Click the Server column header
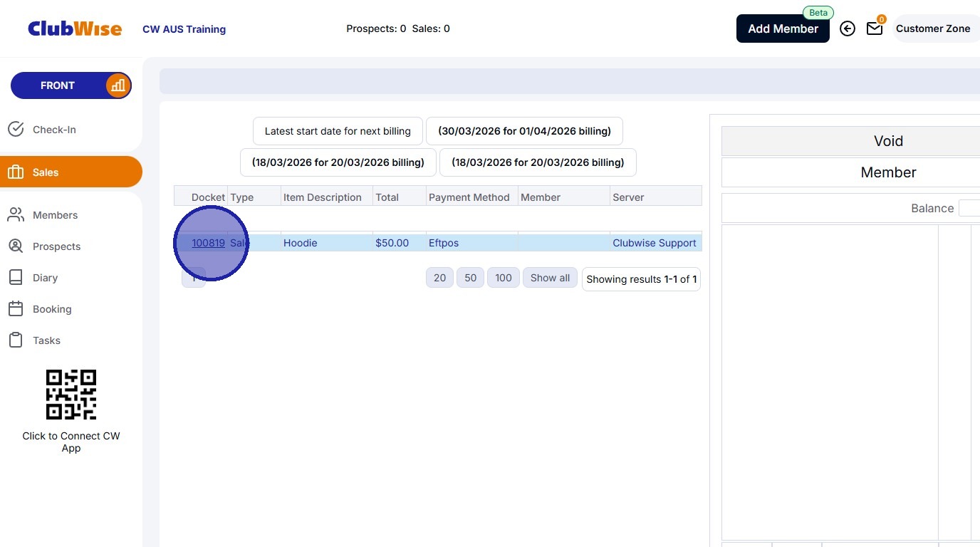This screenshot has height=547, width=980. pyautogui.click(x=656, y=197)
